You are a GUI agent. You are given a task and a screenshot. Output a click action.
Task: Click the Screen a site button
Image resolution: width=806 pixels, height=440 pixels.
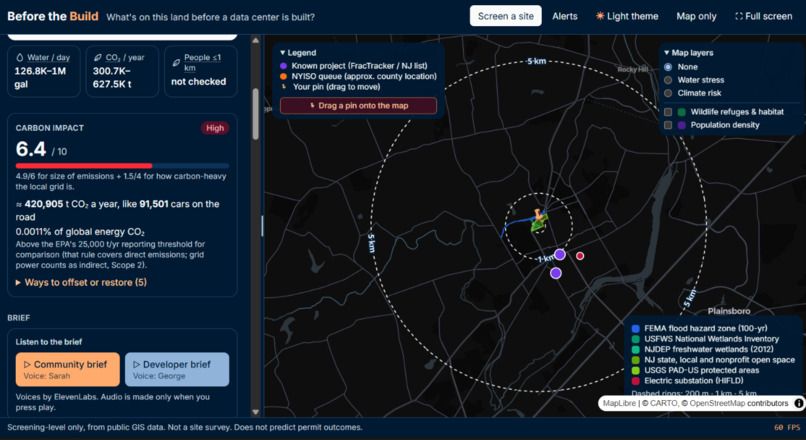coord(505,16)
